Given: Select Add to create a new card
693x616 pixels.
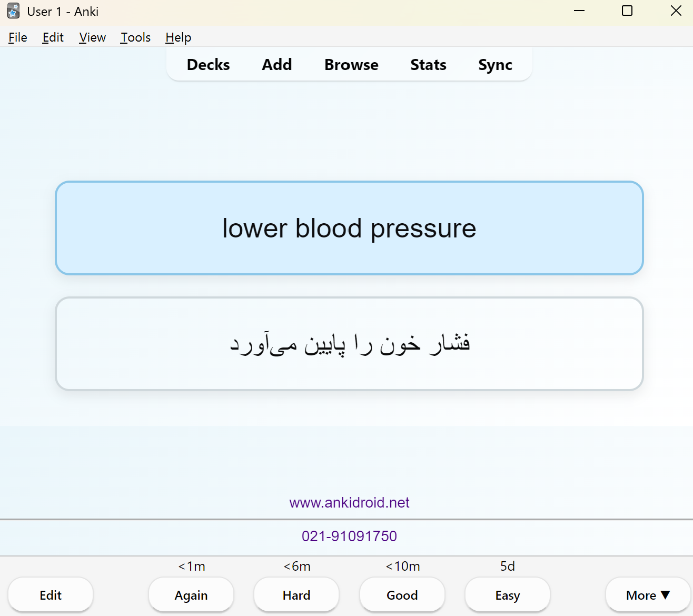Looking at the screenshot, I should tap(277, 65).
